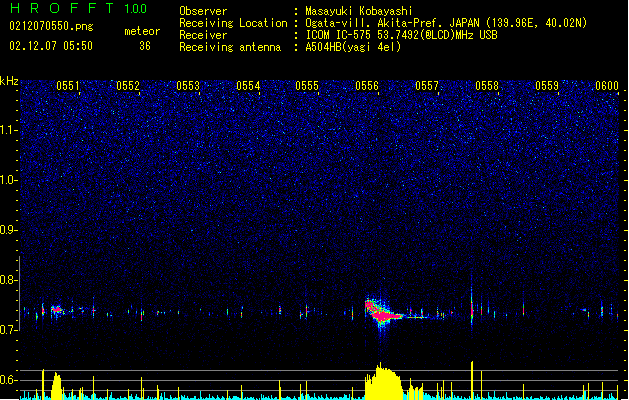The image size is (629, 400).
Task: Click the 1.1 frequency axis label
Action: [x=9, y=130]
